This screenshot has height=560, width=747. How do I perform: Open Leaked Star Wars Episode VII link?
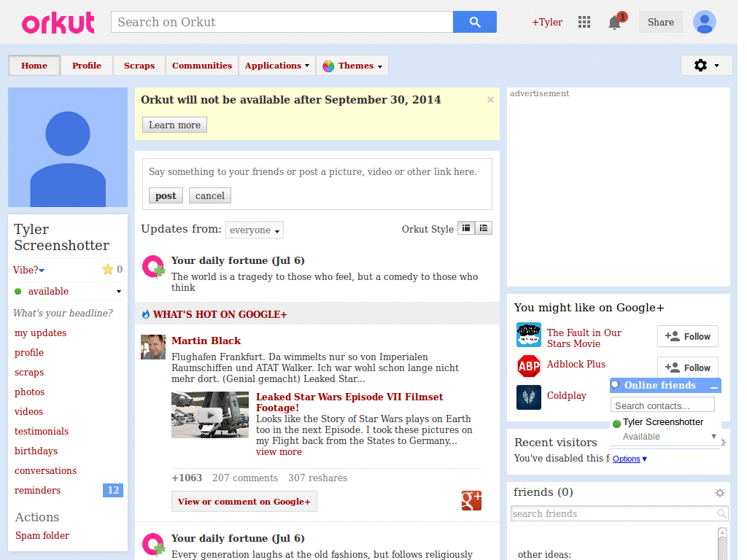[349, 402]
